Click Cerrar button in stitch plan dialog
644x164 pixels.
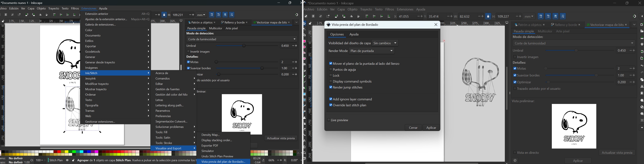click(413, 128)
